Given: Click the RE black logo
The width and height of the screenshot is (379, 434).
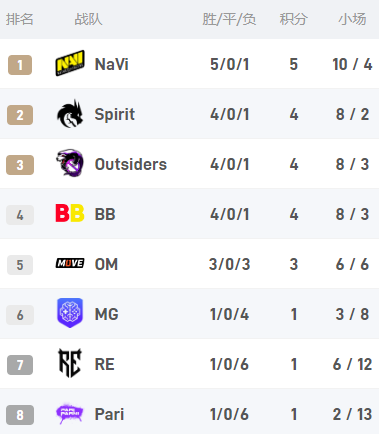Looking at the screenshot, I should click(70, 363).
